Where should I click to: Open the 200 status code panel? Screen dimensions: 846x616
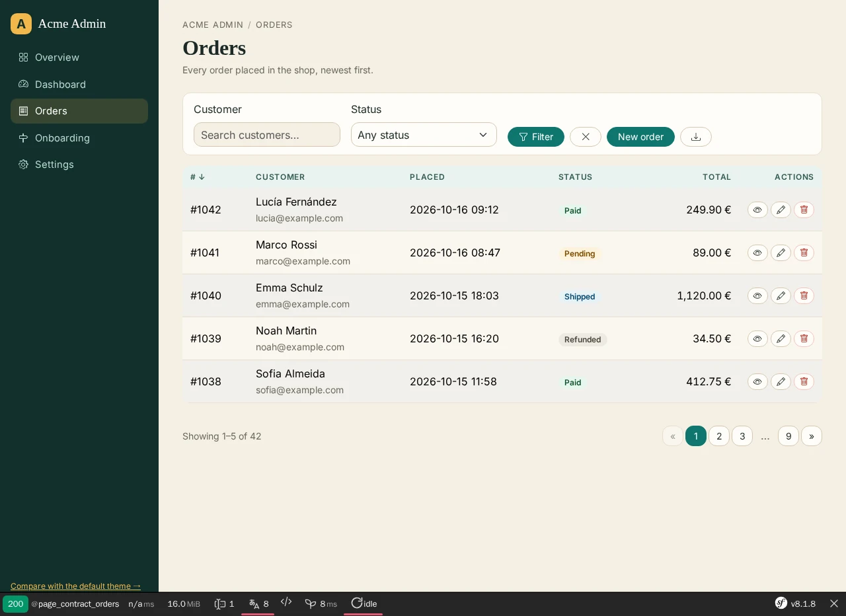[x=15, y=603]
